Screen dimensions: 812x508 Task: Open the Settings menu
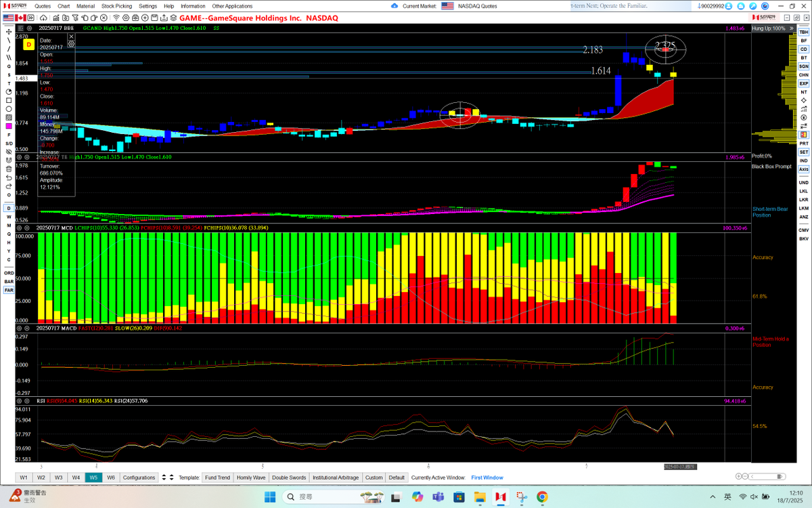pos(148,5)
